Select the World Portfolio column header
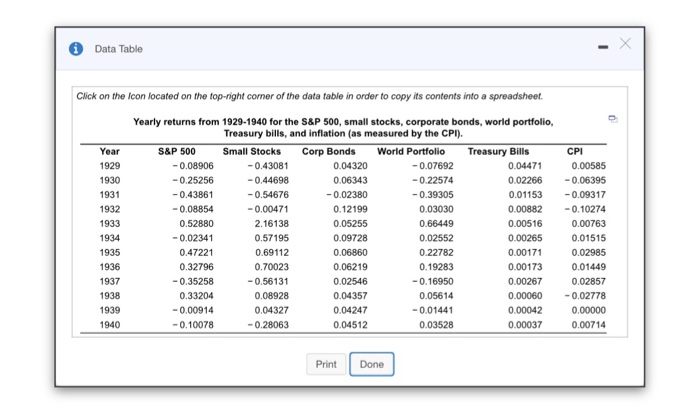 click(x=411, y=151)
